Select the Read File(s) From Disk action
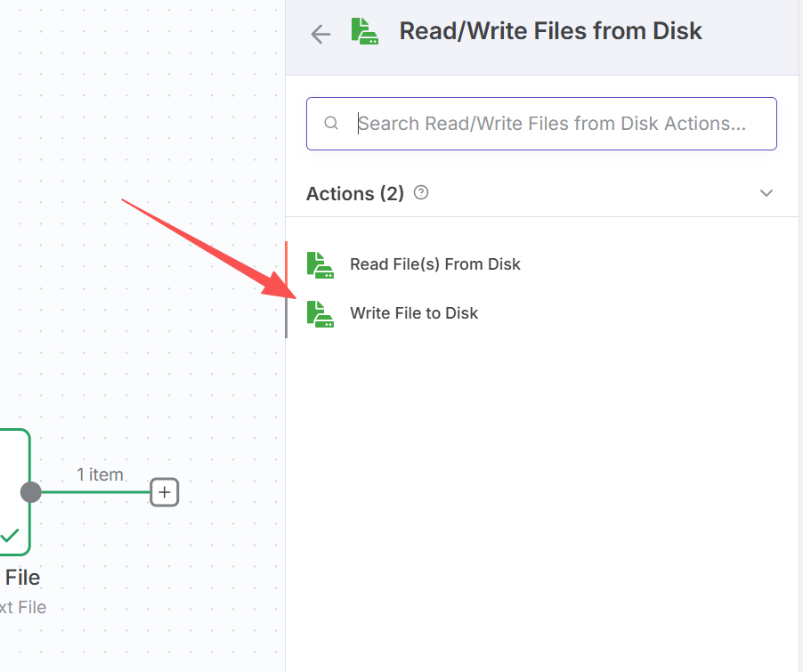The image size is (803, 672). tap(434, 264)
